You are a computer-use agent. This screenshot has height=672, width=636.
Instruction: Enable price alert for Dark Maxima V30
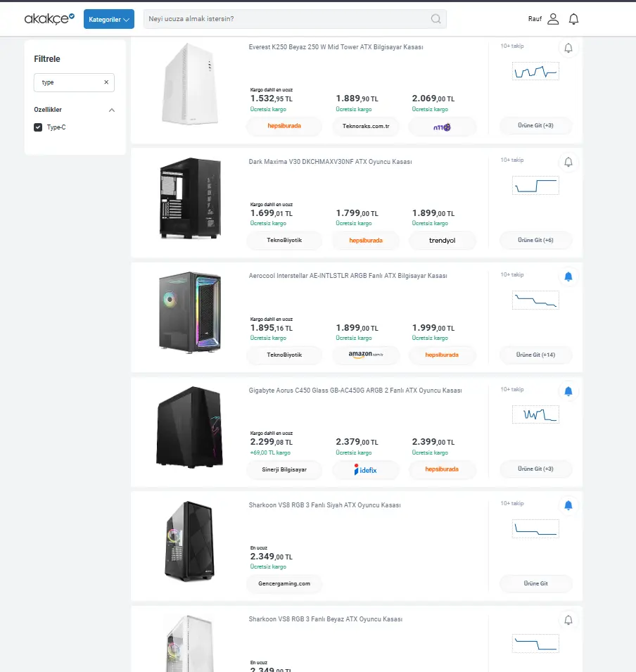click(x=568, y=162)
